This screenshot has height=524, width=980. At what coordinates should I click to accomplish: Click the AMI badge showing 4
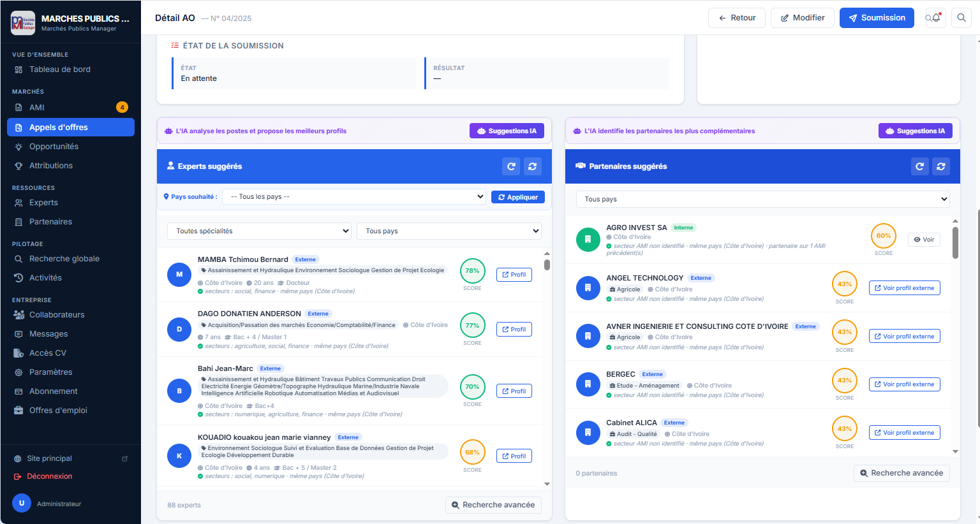pyautogui.click(x=122, y=107)
